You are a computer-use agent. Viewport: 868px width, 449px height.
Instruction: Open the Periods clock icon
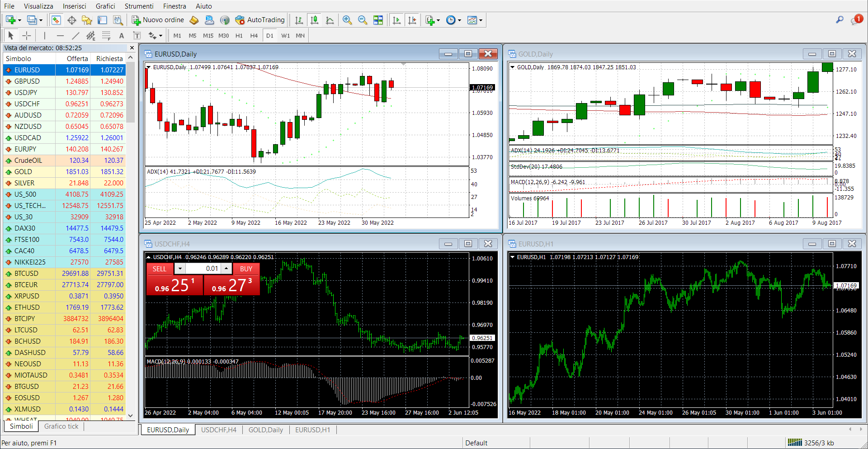(x=451, y=20)
